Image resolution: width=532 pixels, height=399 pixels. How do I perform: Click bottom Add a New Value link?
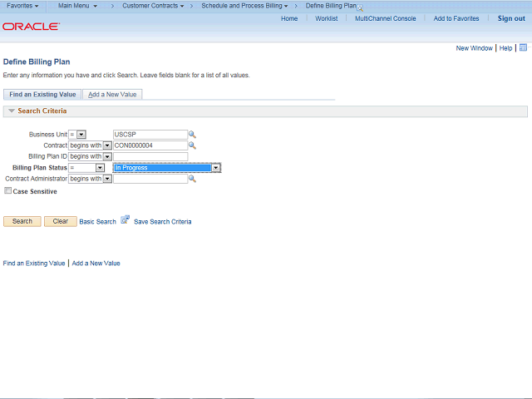tap(96, 264)
